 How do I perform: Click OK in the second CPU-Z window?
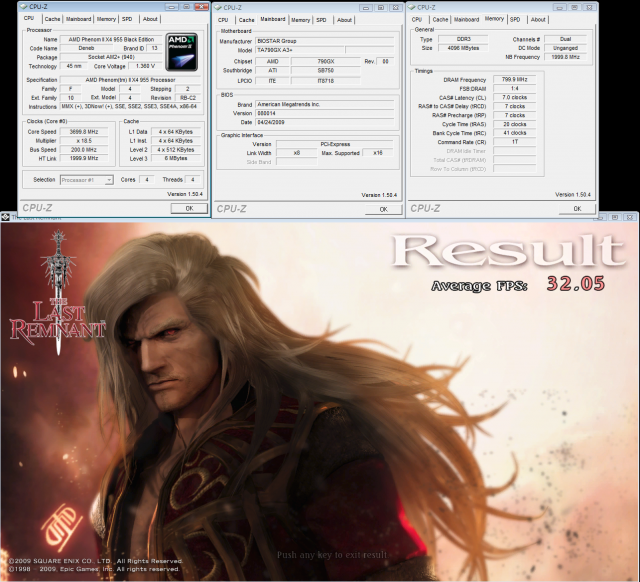(383, 209)
